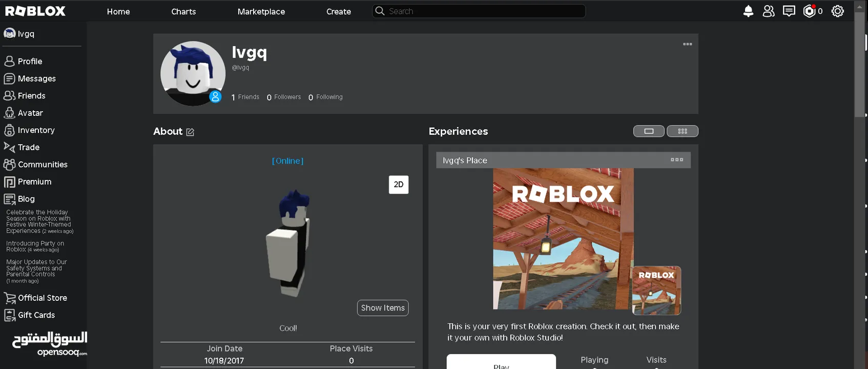Open the Charts tab
The height and width of the screenshot is (369, 868).
183,11
